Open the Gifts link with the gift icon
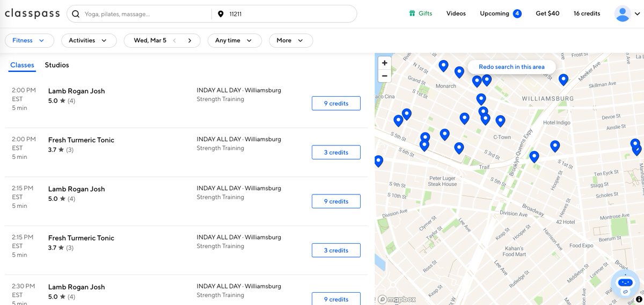This screenshot has height=305, width=644. click(420, 13)
